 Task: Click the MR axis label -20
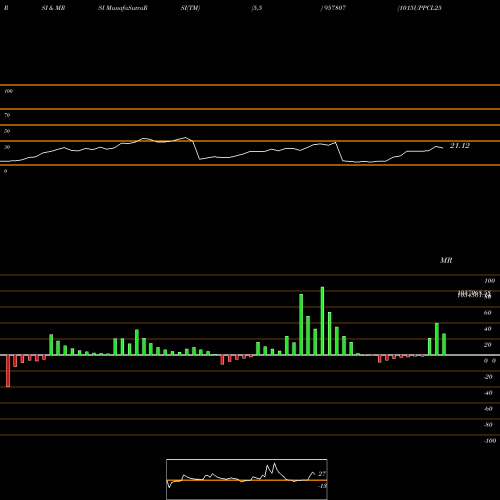(x=488, y=377)
